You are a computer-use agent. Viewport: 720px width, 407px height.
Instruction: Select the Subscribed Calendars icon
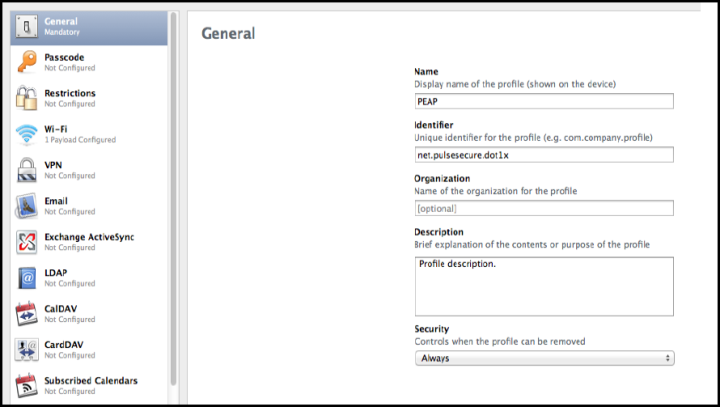click(27, 385)
